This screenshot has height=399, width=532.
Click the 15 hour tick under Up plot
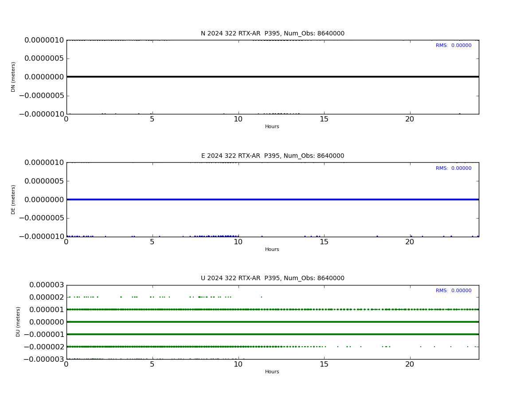tap(324, 364)
